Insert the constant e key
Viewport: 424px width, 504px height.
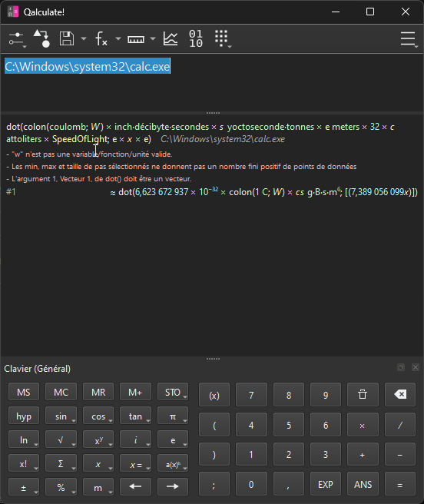(173, 439)
